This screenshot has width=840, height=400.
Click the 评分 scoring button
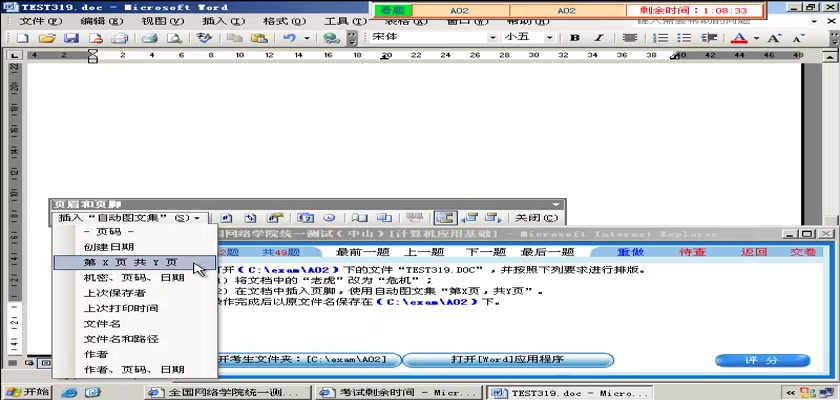pyautogui.click(x=762, y=360)
